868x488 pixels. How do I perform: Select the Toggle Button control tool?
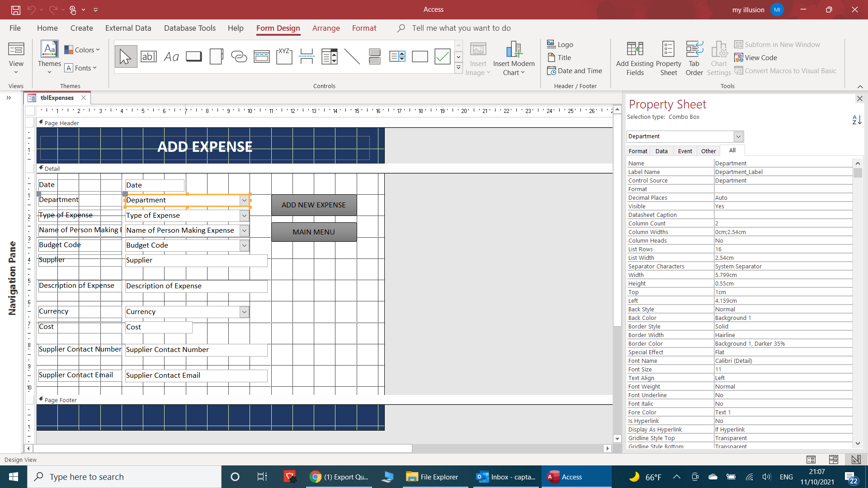tap(375, 56)
